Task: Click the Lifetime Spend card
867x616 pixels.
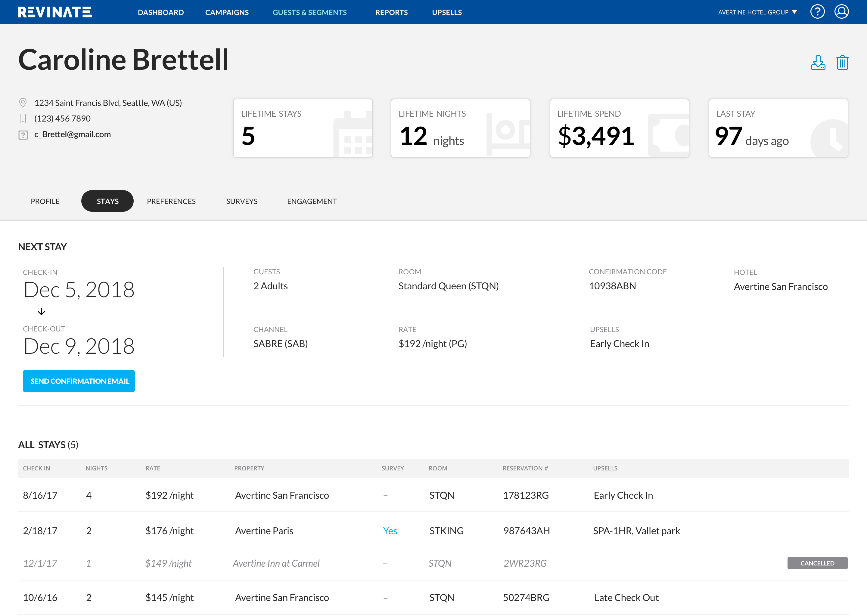Action: click(619, 128)
